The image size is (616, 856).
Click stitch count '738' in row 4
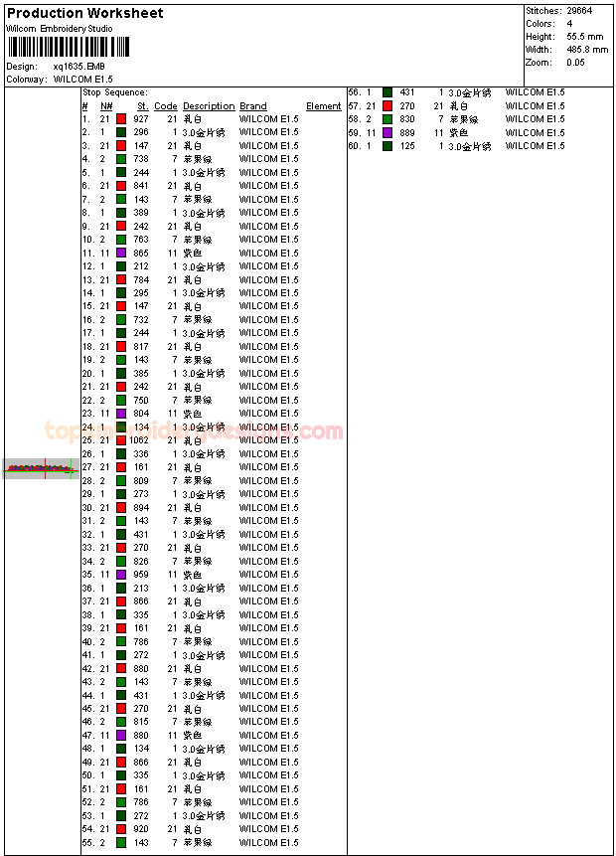(x=141, y=159)
